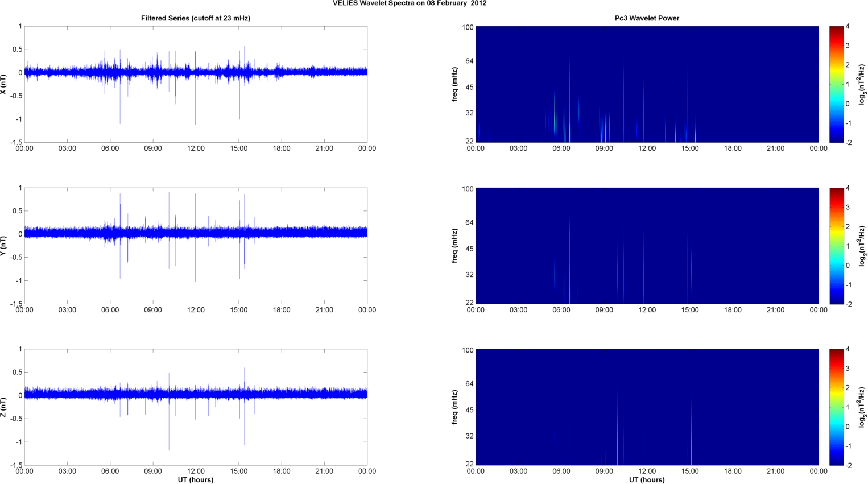The height and width of the screenshot is (484, 868).
Task: Pick the colorbar of the X-component spectrogram
Action: point(836,84)
